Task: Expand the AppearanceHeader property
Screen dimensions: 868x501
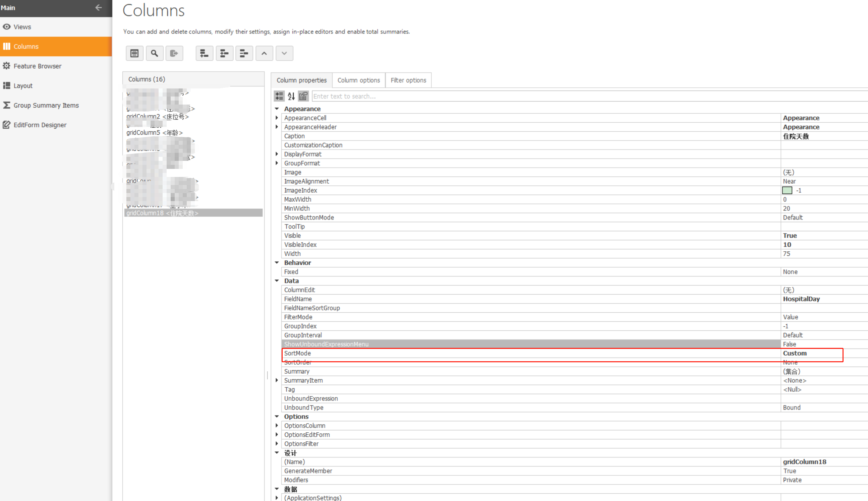Action: (277, 127)
